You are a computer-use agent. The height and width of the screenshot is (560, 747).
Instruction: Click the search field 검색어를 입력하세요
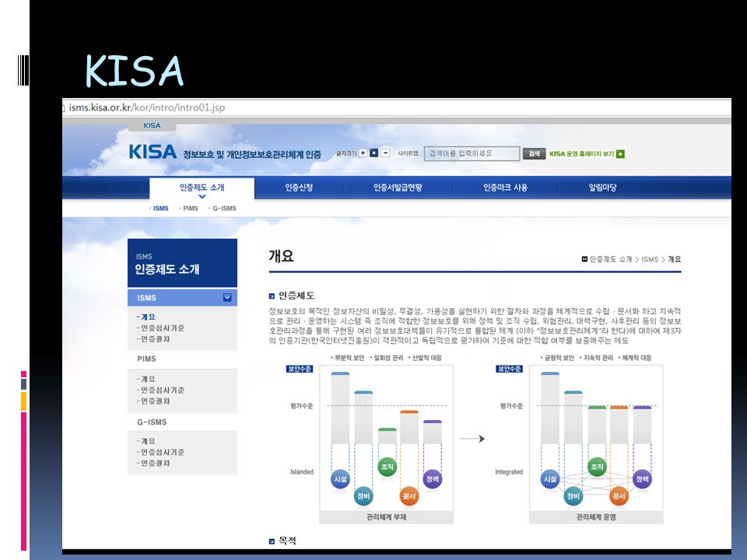(x=472, y=153)
